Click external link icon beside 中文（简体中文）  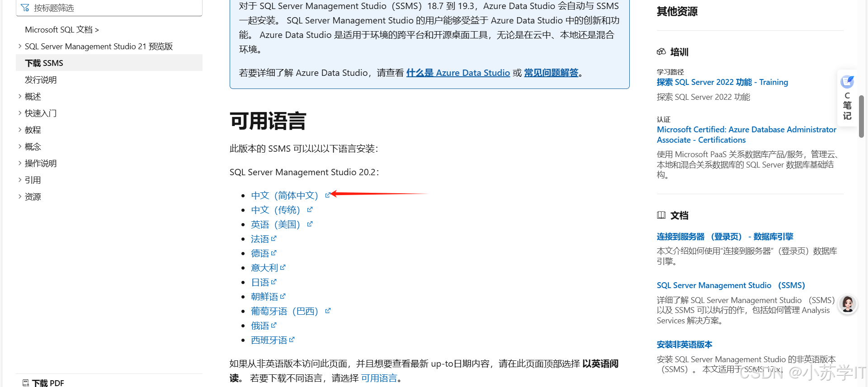click(328, 195)
